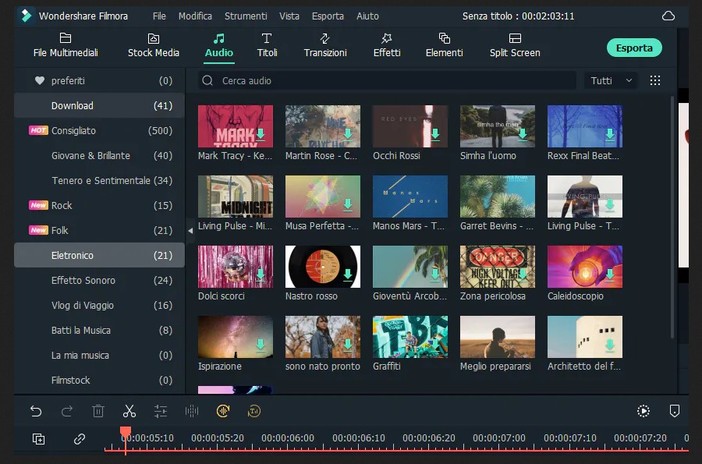Viewport: 702px width, 464px height.
Task: Select the Filmstock category
Action: coord(99,380)
